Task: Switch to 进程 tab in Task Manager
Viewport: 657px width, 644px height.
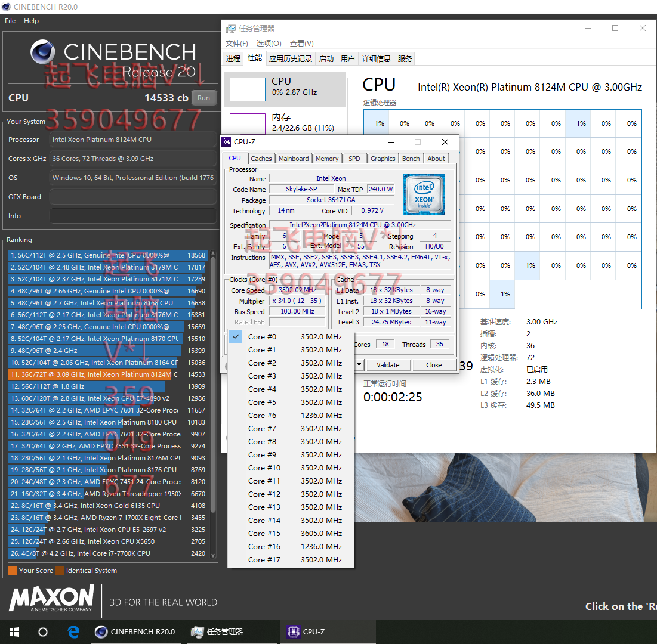Action: 233,58
